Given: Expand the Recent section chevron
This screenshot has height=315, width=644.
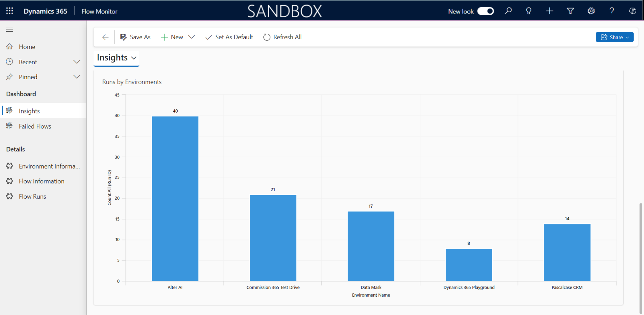Looking at the screenshot, I should pos(77,62).
